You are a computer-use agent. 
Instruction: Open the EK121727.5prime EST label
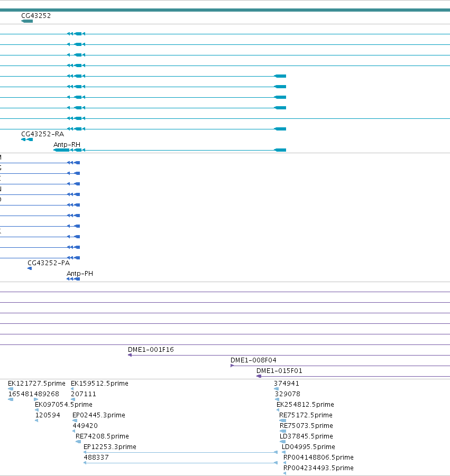36,384
